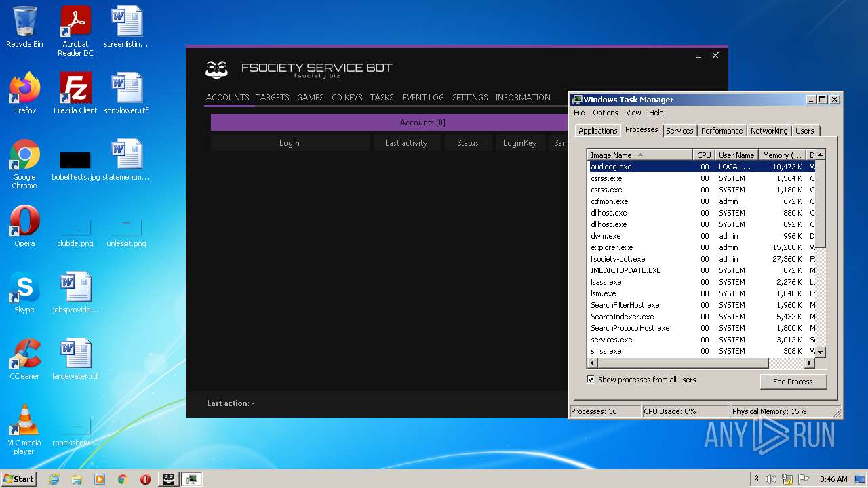The height and width of the screenshot is (488, 868).
Task: Launch CCleaner desktop icon
Action: tap(24, 359)
